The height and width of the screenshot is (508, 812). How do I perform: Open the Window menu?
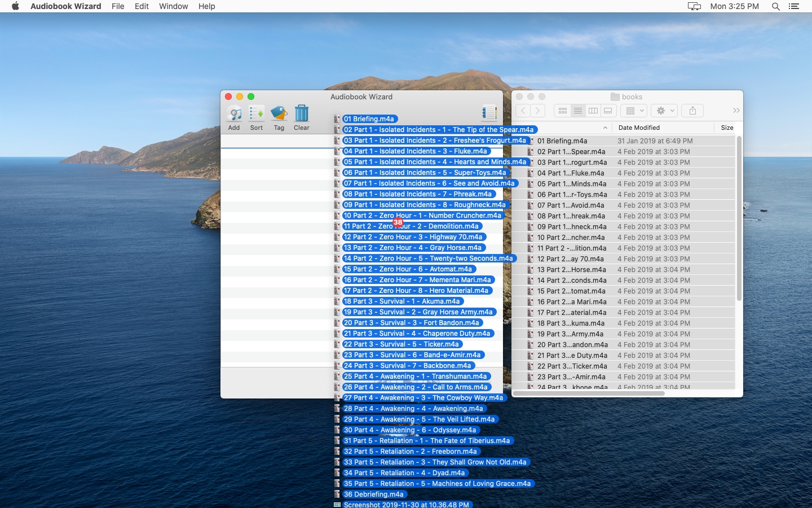[x=174, y=6]
